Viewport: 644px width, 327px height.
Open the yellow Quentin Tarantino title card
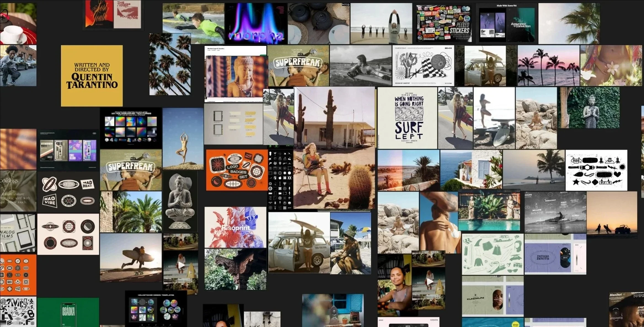click(92, 76)
